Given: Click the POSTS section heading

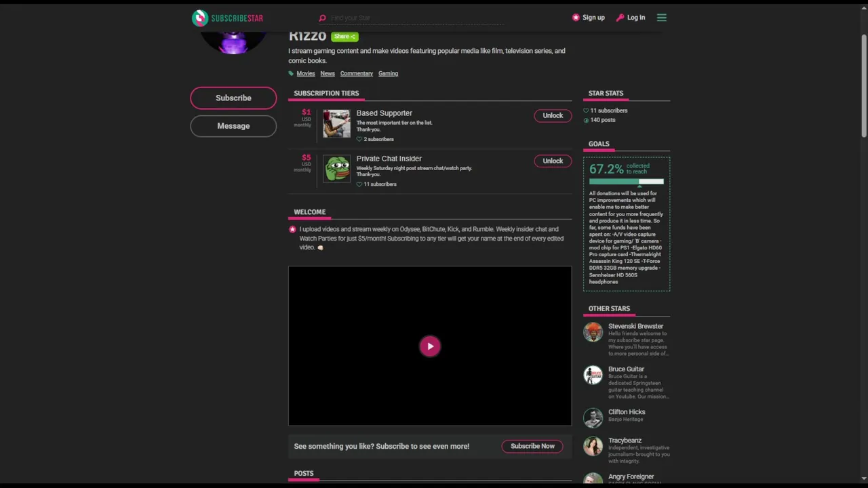Looking at the screenshot, I should click(x=304, y=473).
